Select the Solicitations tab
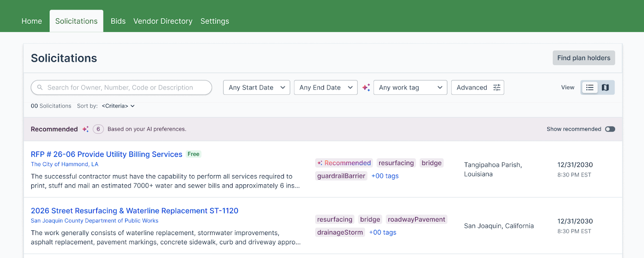 click(76, 21)
